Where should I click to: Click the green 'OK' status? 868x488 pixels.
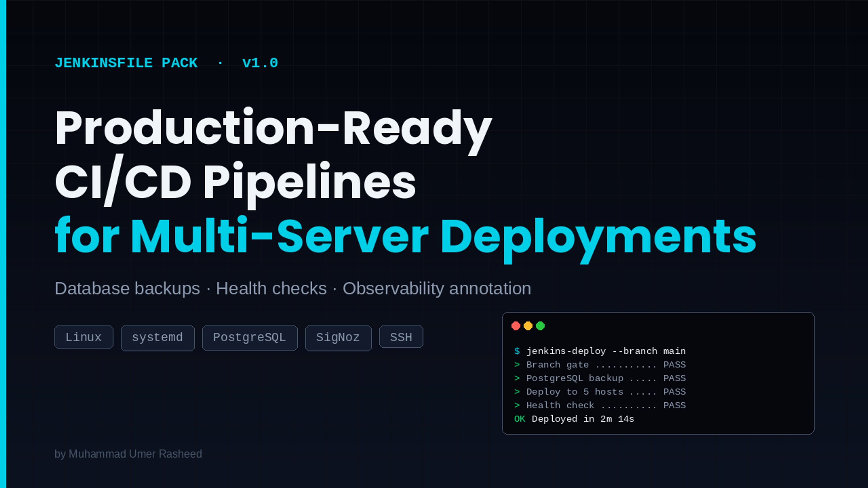pyautogui.click(x=520, y=419)
